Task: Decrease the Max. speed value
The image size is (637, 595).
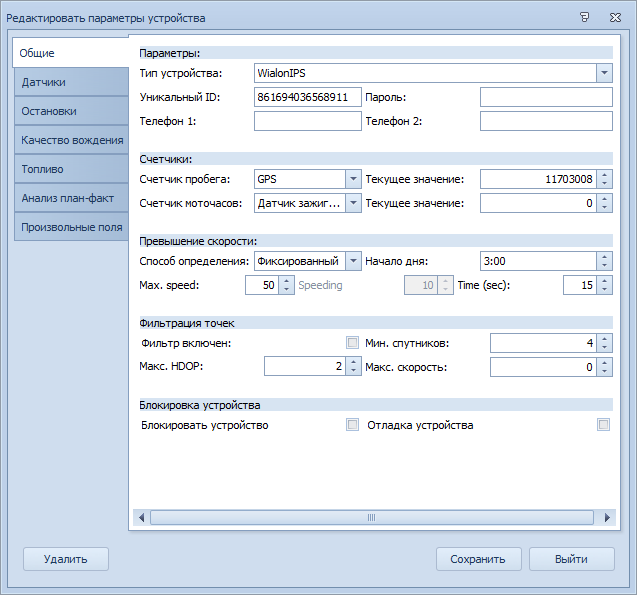Action: tap(286, 290)
